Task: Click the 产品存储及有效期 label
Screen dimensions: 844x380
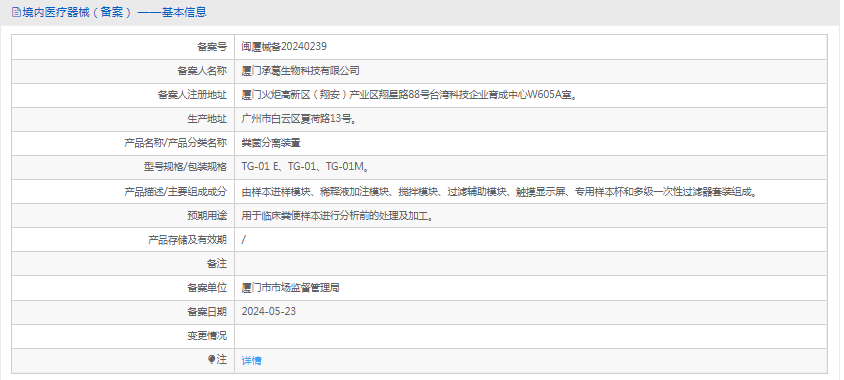Action: 187,240
